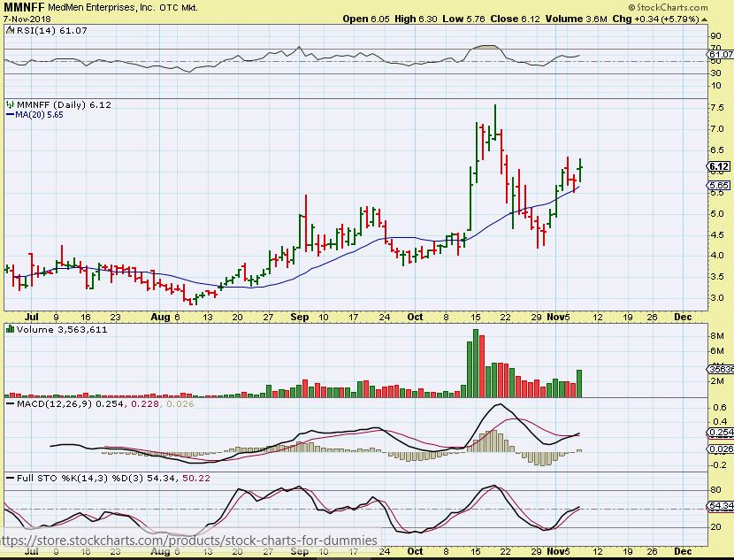Click the MACD(12,26,9) 0.254 label
Viewport: 734px width, 560px height.
(x=70, y=403)
